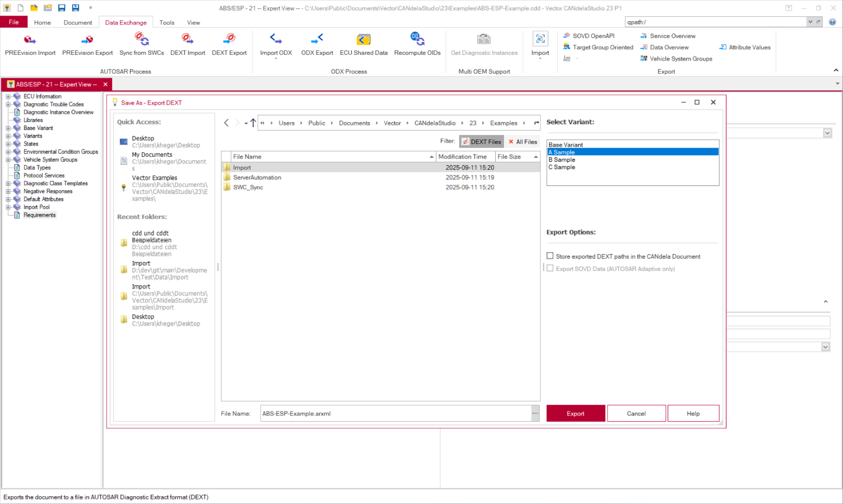Screen dimensions: 843x504
Task: Open the file name browse button
Action: tap(535, 413)
